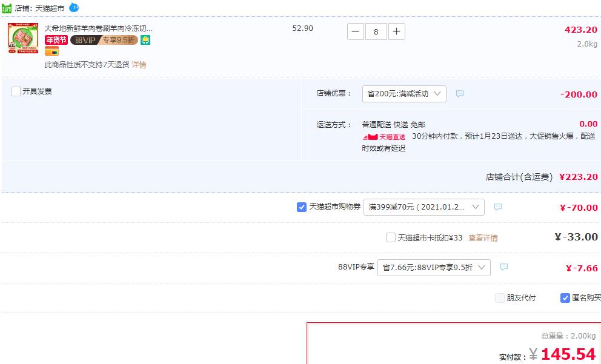Click the green square service icon

point(145,40)
